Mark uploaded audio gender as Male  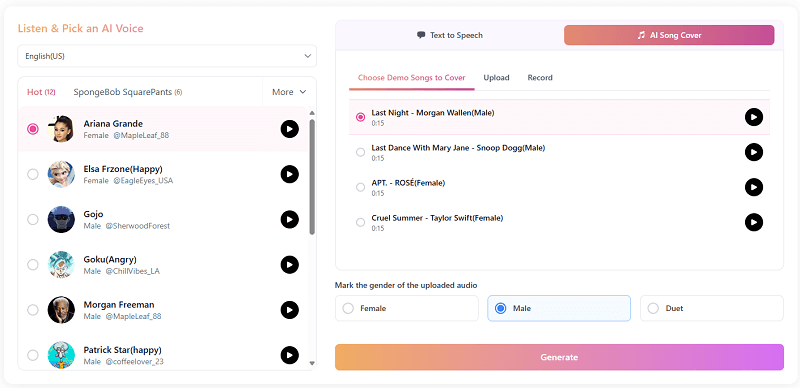coord(559,308)
